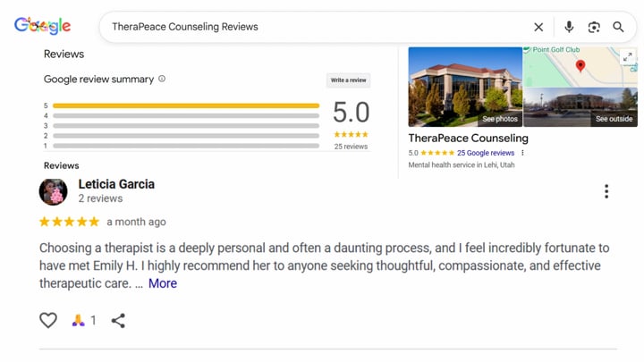Clear the search box text
The height and width of the screenshot is (362, 644).
tap(538, 27)
